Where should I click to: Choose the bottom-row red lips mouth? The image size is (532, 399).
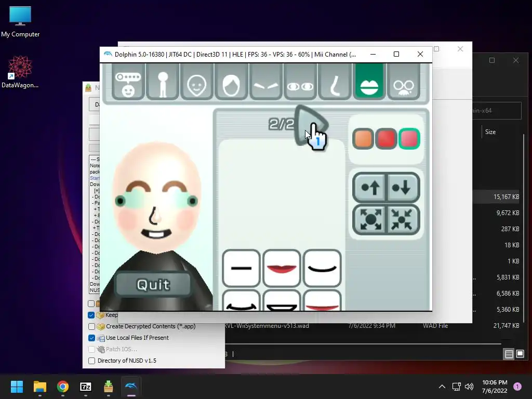tap(322, 301)
